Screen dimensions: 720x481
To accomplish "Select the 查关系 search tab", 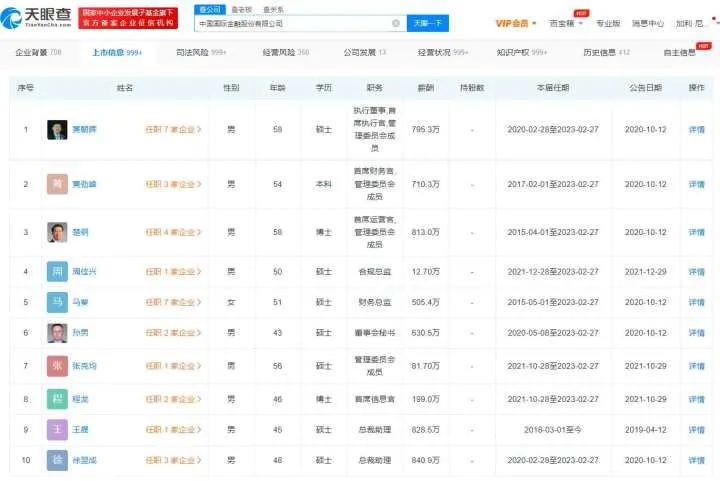I will point(273,10).
